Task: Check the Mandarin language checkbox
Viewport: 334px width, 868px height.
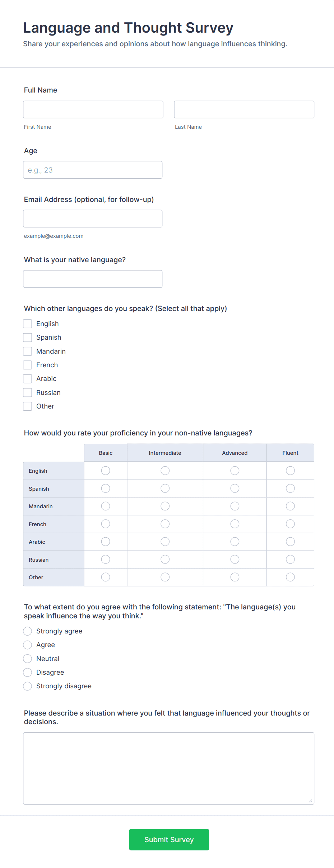Action: coord(27,351)
